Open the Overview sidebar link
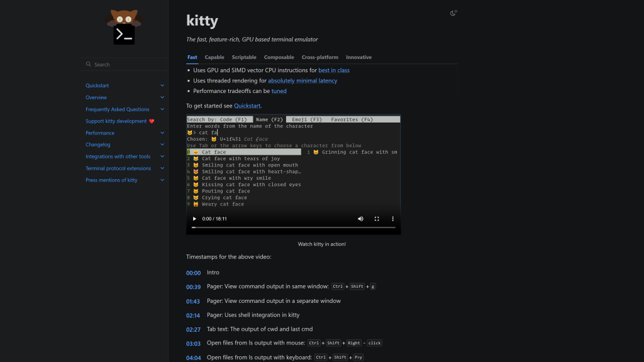This screenshot has height=362, width=644. [96, 97]
